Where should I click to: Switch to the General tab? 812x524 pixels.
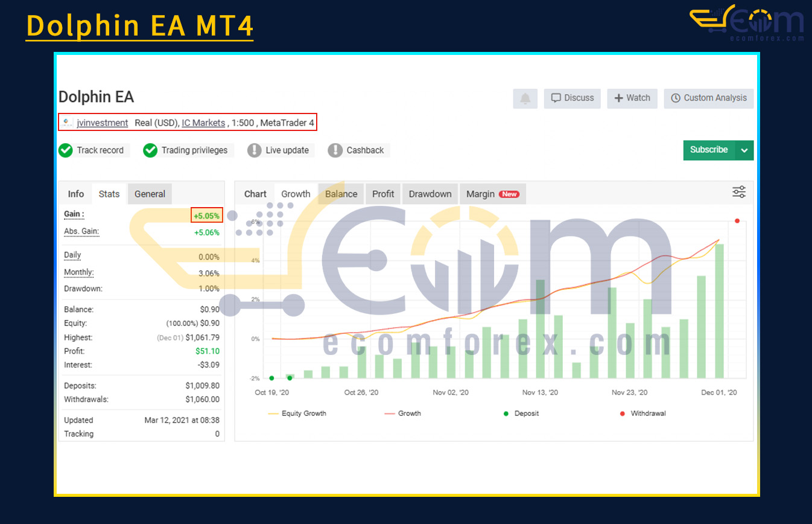pos(150,194)
